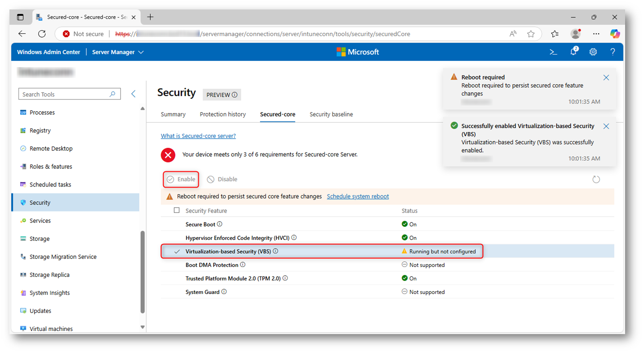Dismiss the Reboot required notification
This screenshot has width=644, height=353.
pos(606,77)
